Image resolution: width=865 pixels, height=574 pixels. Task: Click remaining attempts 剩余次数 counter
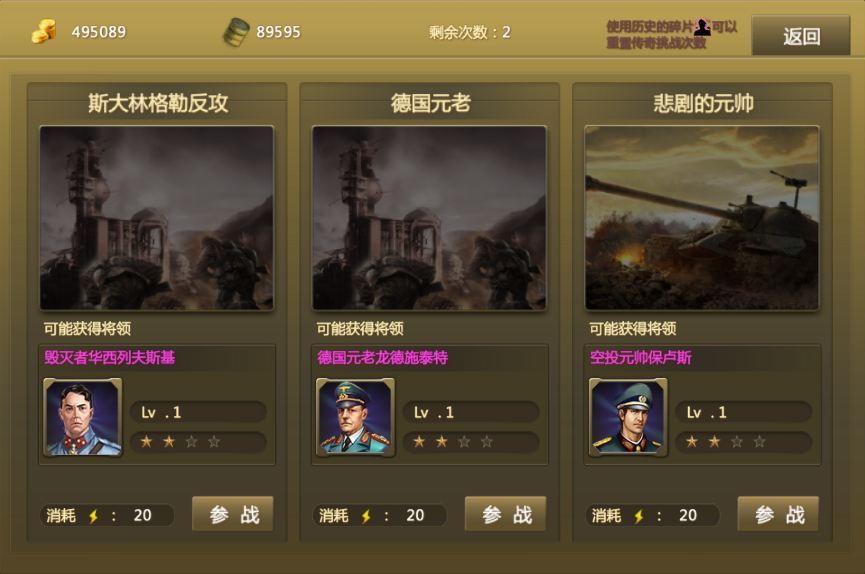470,33
